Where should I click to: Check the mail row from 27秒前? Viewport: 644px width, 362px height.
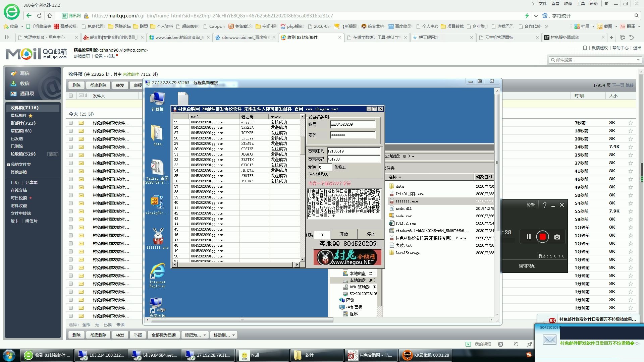(71, 163)
